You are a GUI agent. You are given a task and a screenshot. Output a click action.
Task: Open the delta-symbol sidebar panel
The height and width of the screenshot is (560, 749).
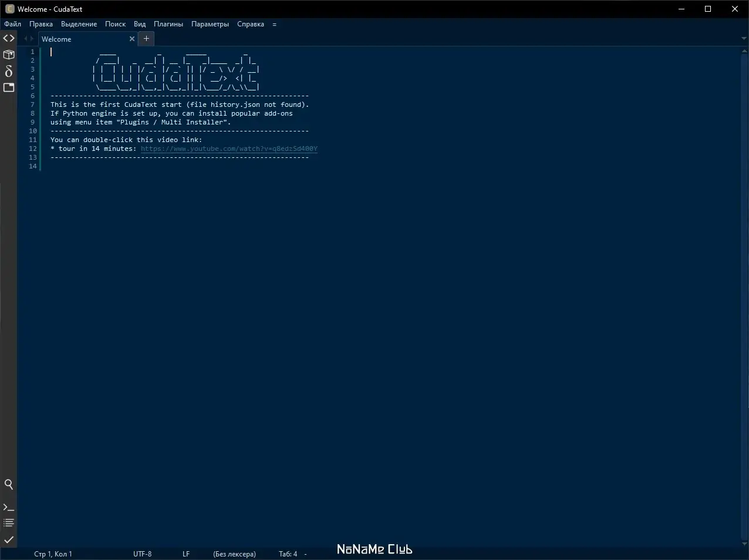tap(9, 71)
